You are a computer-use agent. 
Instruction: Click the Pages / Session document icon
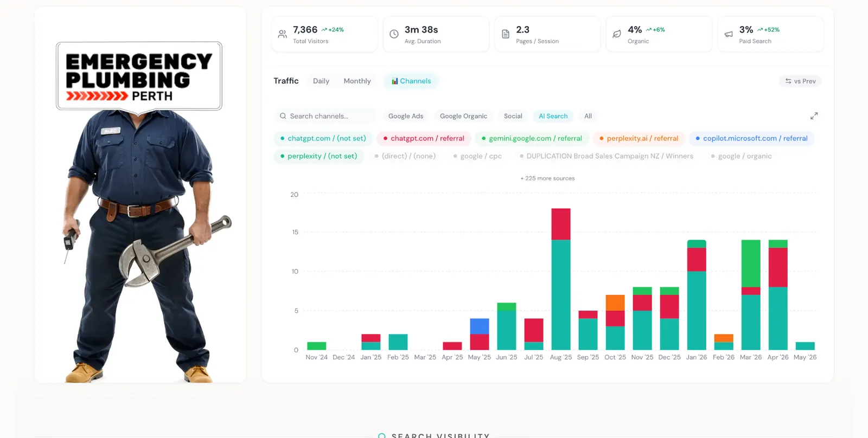[x=506, y=34]
